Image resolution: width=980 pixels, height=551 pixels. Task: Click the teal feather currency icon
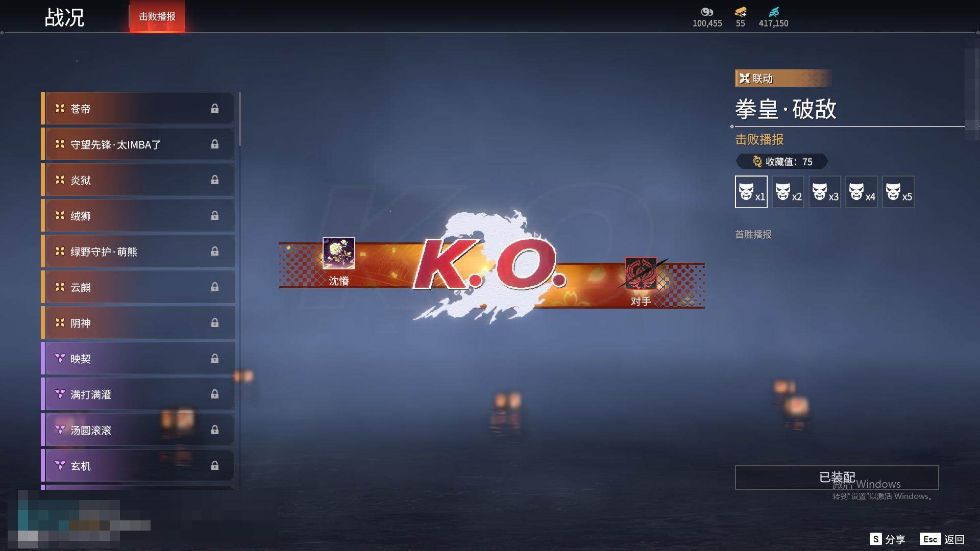[773, 12]
